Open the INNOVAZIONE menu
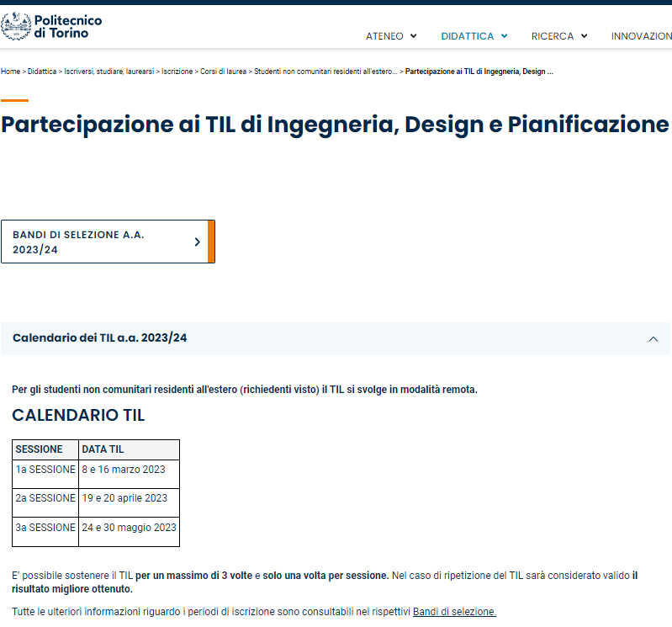 pos(642,36)
